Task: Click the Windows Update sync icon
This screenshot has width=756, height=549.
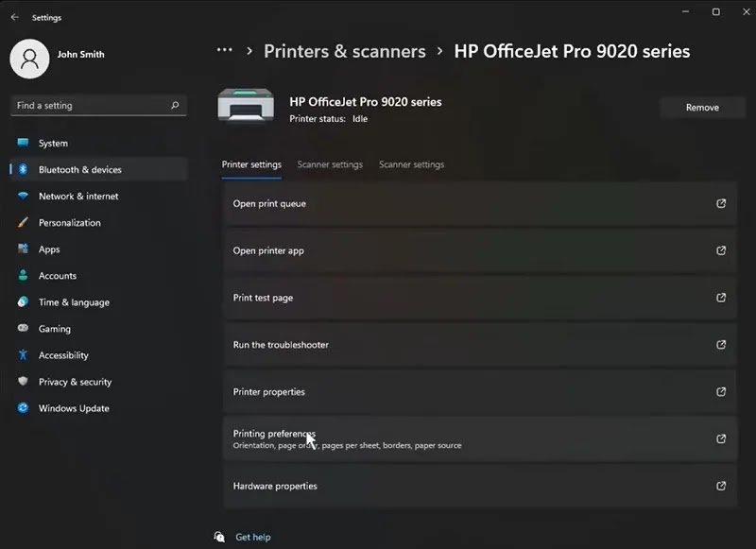Action: pyautogui.click(x=23, y=408)
